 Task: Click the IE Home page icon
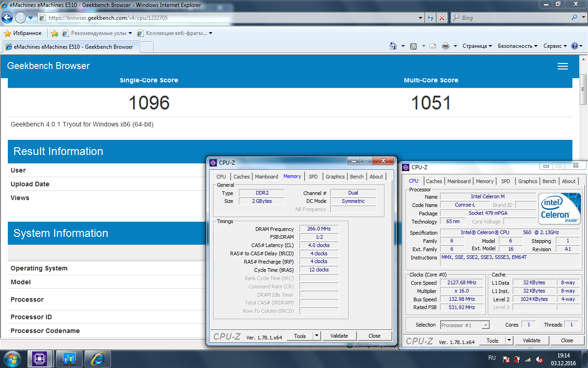pyautogui.click(x=393, y=46)
